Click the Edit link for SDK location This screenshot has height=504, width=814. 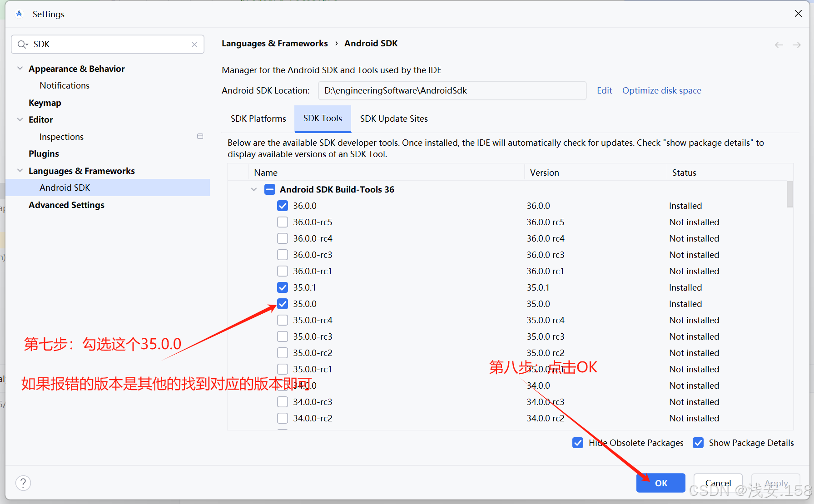(604, 90)
